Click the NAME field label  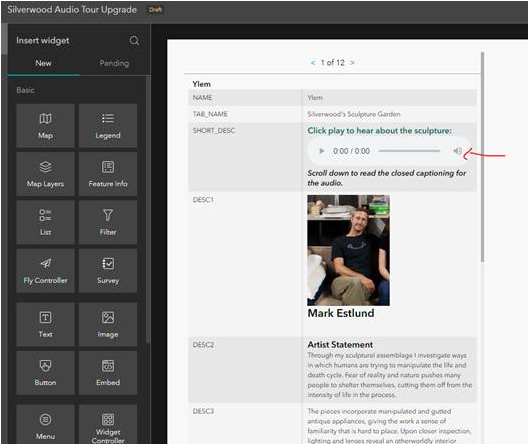coord(202,98)
